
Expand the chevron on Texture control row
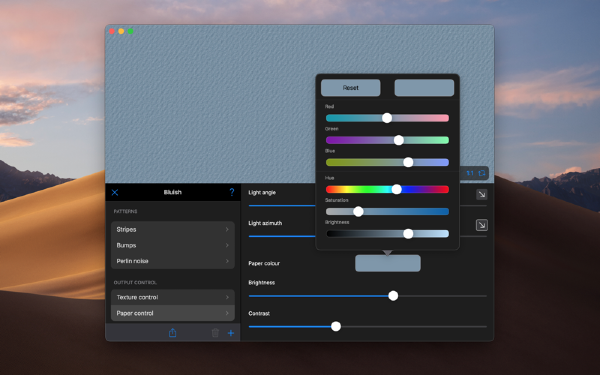[227, 297]
